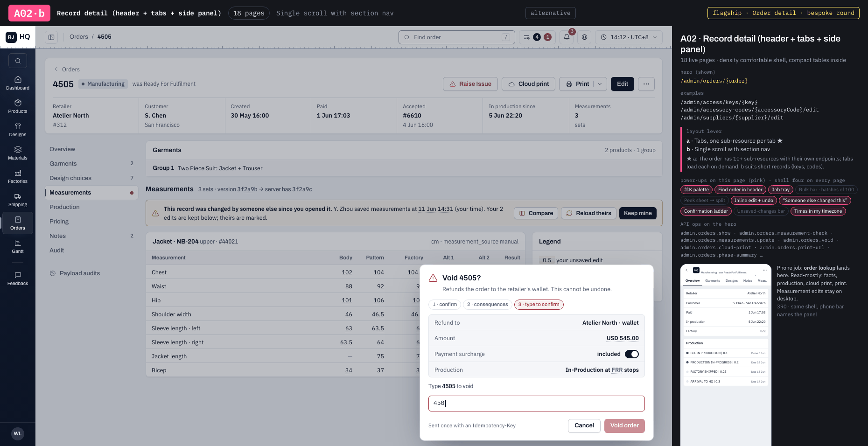Click Times in my timezone chip
The height and width of the screenshot is (446, 868).
pos(818,211)
